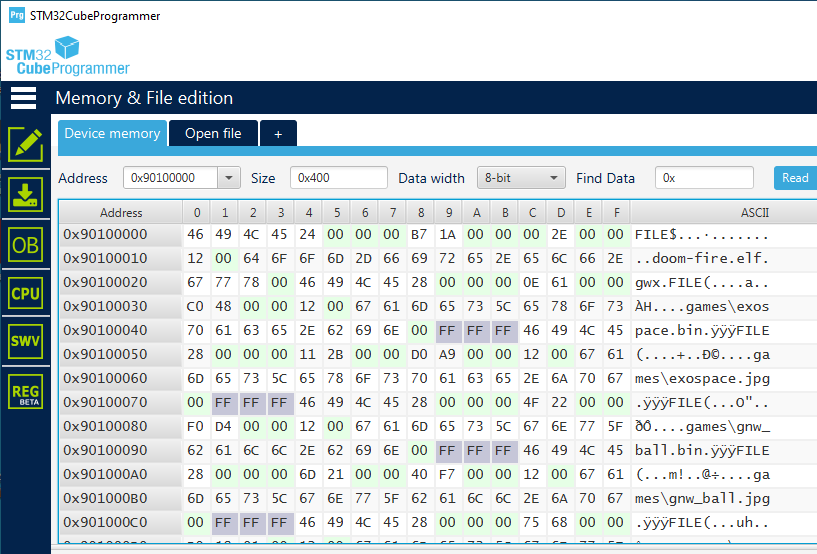Open the OB option bytes panel

point(25,244)
